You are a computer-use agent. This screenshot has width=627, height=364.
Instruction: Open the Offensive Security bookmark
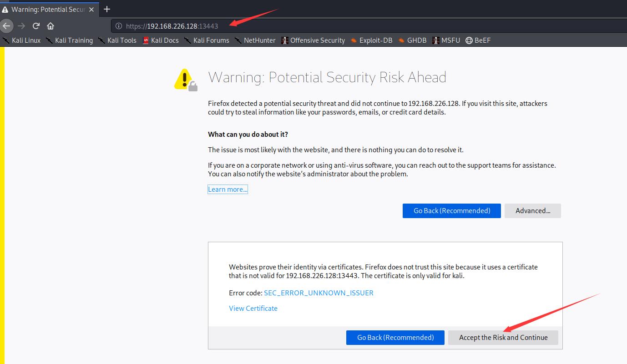313,40
